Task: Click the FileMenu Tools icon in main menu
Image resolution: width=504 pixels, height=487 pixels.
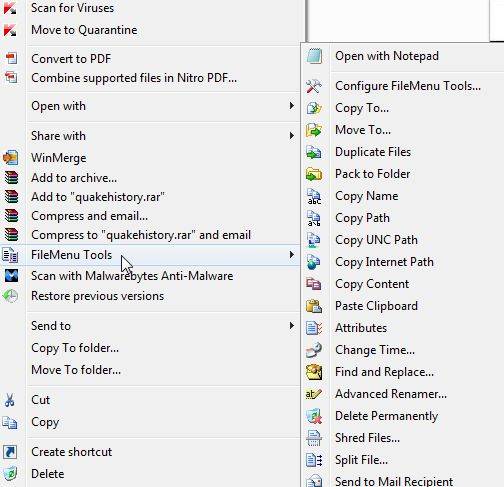Action: point(10,255)
